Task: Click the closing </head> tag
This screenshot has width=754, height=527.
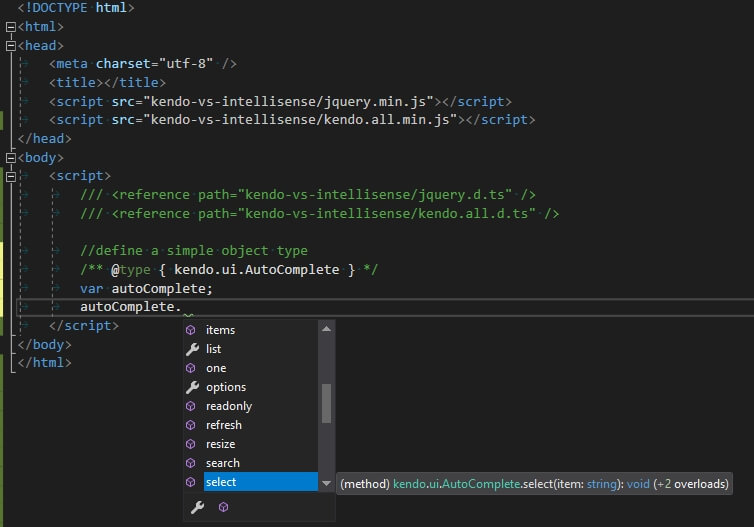Action: pyautogui.click(x=45, y=139)
